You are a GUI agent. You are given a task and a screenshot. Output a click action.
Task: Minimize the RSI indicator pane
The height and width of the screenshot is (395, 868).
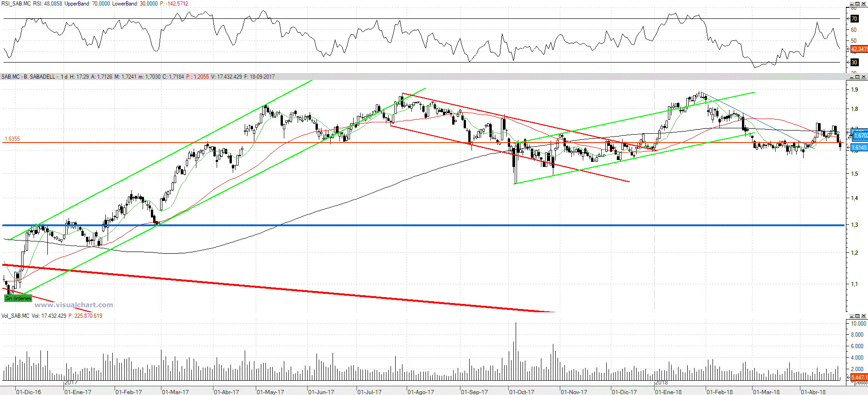point(851,3)
